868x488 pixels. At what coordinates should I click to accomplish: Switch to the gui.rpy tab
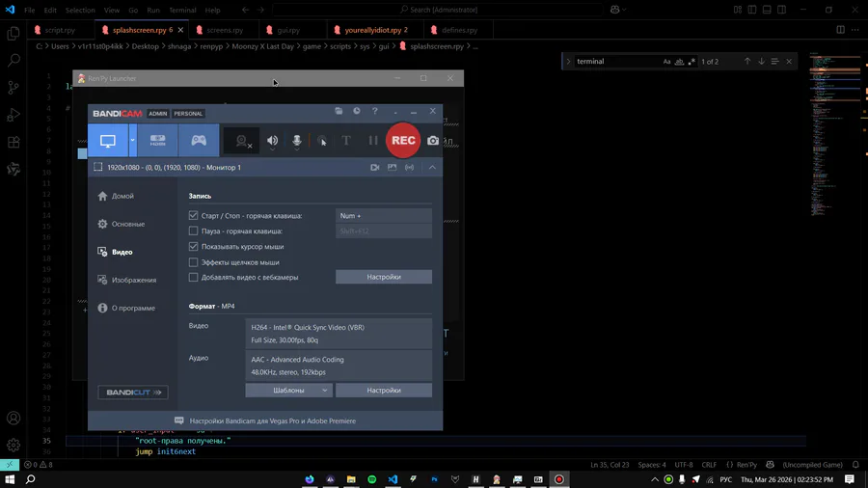point(287,30)
